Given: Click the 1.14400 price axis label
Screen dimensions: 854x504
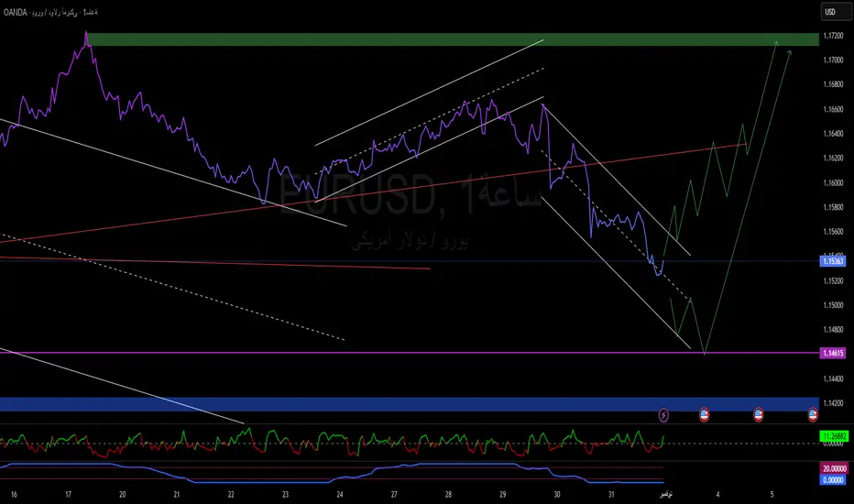Looking at the screenshot, I should tap(833, 378).
